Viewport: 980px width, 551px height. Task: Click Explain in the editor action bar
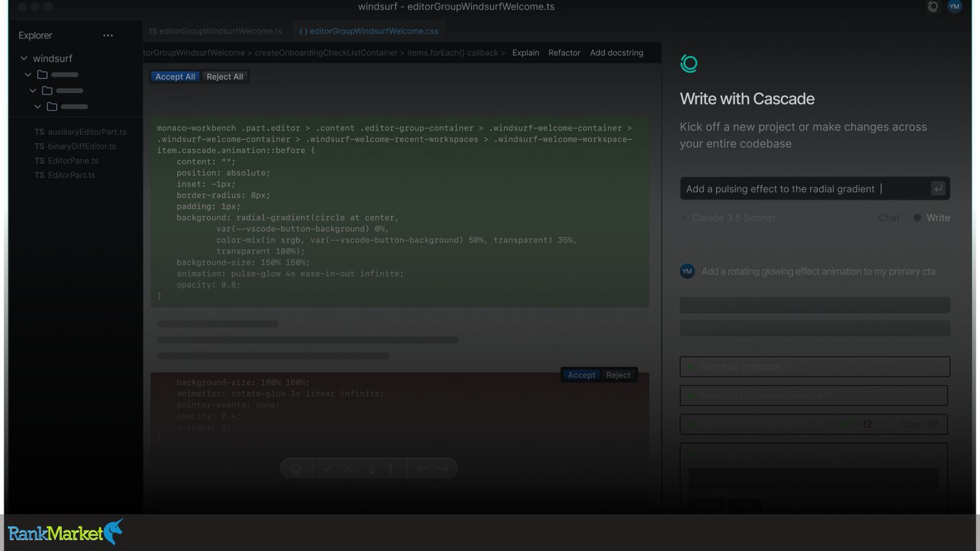click(x=526, y=52)
